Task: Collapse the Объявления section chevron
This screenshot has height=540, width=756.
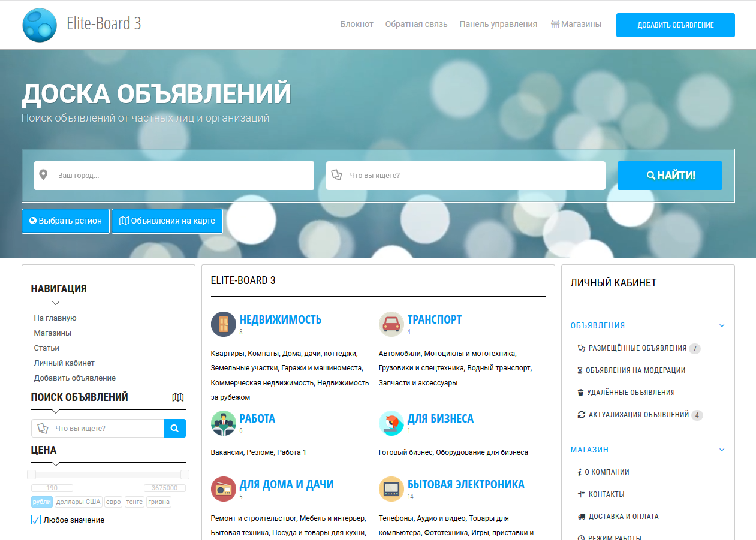Action: (x=722, y=326)
